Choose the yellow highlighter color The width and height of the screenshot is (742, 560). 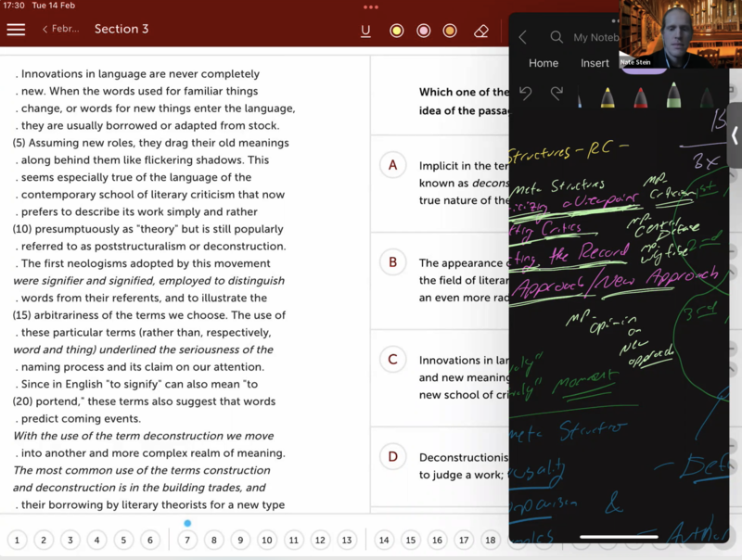coord(397,31)
